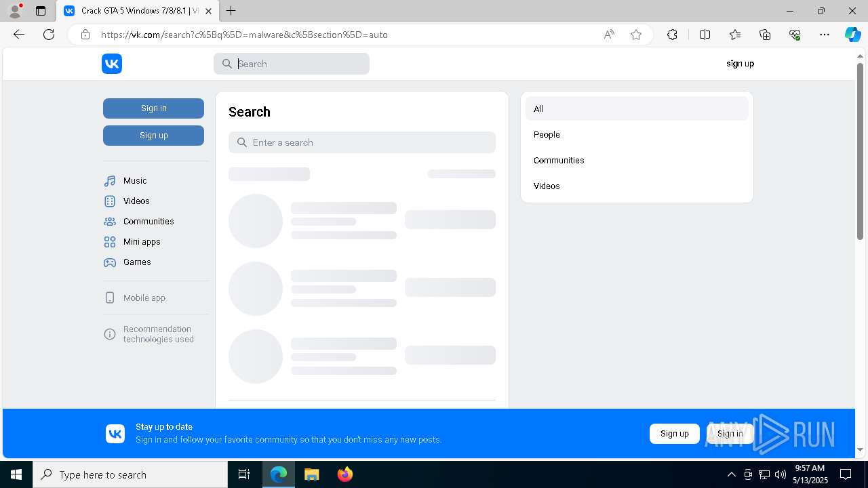Open the Games controller icon
This screenshot has height=488, width=868.
click(110, 262)
